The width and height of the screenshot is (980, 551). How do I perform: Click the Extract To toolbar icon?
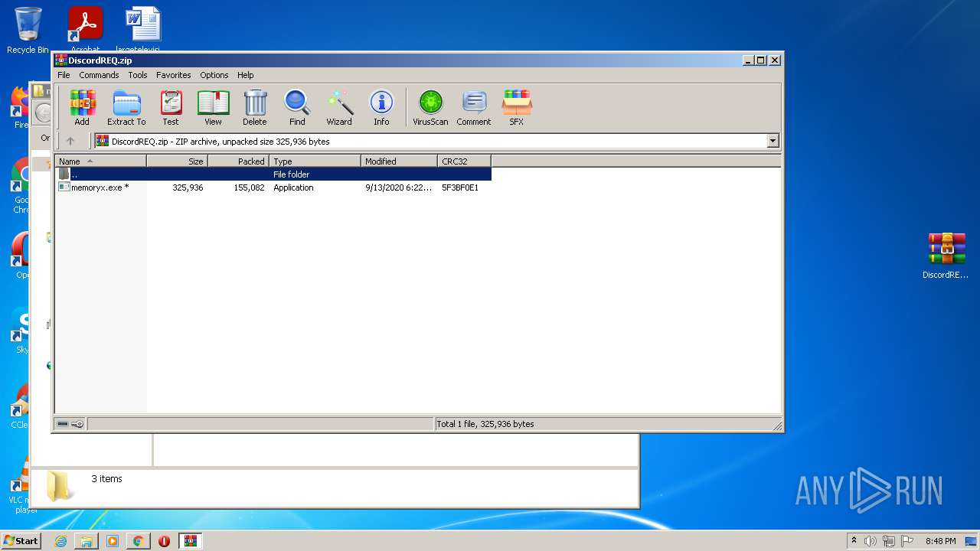(126, 107)
